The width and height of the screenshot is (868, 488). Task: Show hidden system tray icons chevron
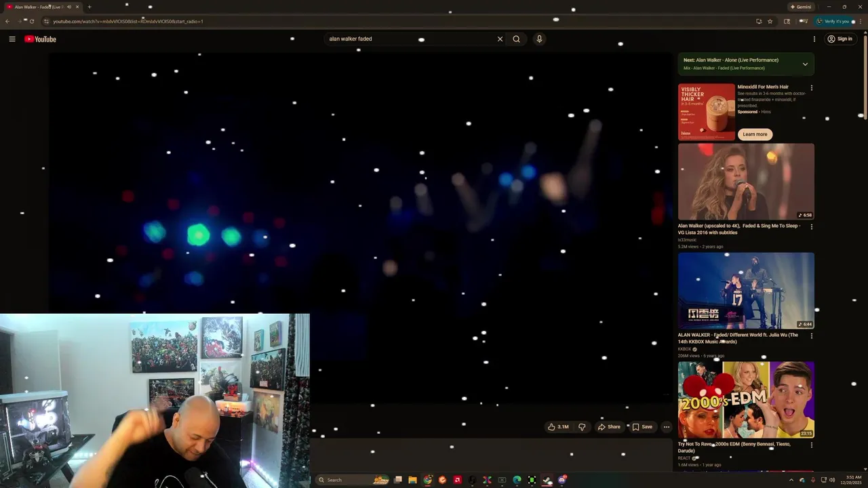pos(791,480)
